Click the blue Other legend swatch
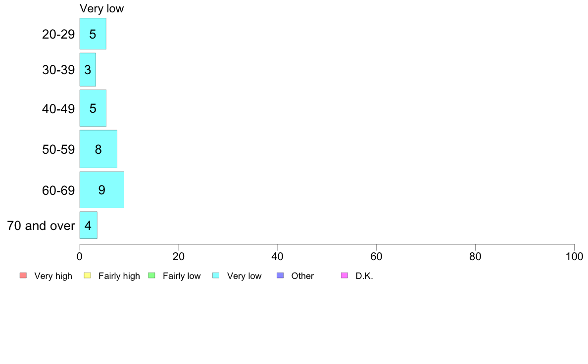Viewport: 588px width, 364px height. click(280, 275)
